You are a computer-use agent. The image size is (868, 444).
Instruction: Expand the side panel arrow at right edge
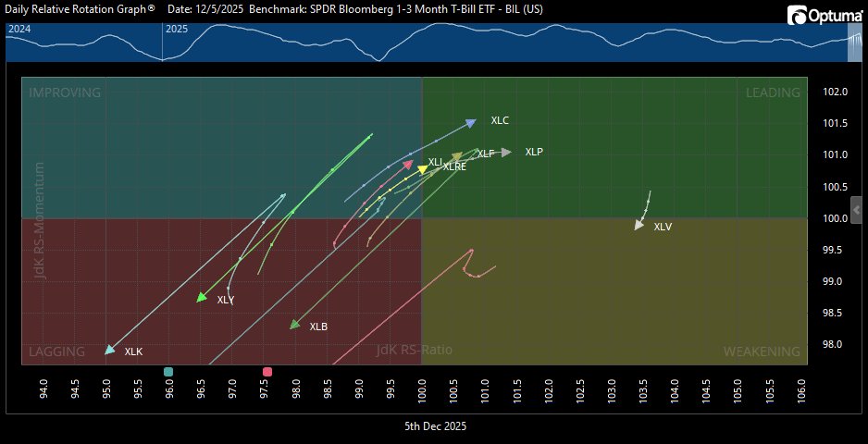coord(857,209)
